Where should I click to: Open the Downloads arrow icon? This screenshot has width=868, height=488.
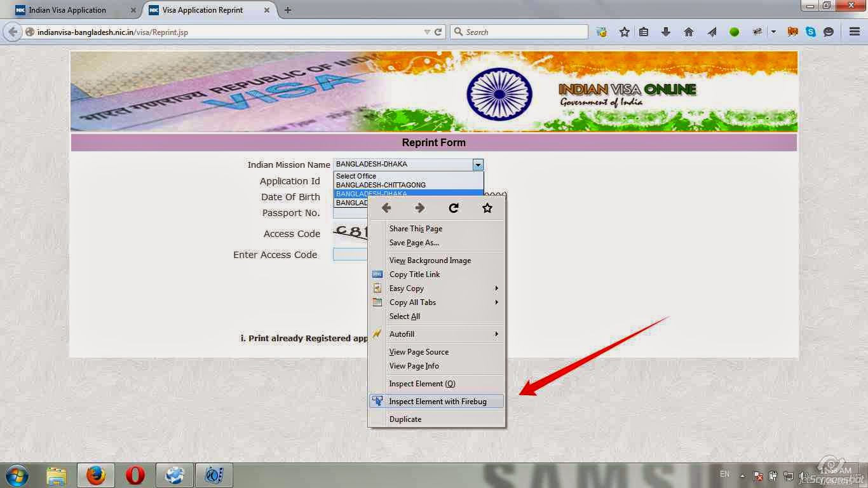tap(666, 32)
